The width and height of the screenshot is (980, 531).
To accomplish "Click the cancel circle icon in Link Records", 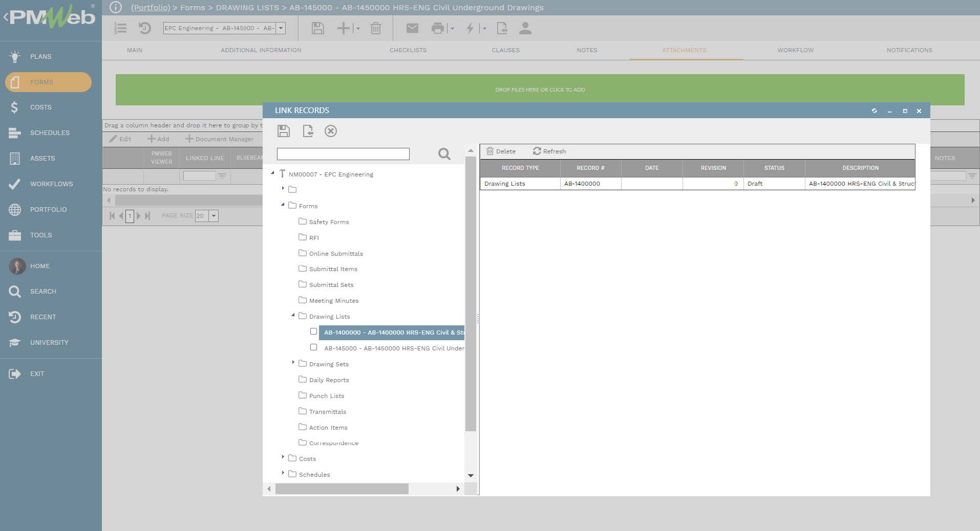I will [331, 131].
